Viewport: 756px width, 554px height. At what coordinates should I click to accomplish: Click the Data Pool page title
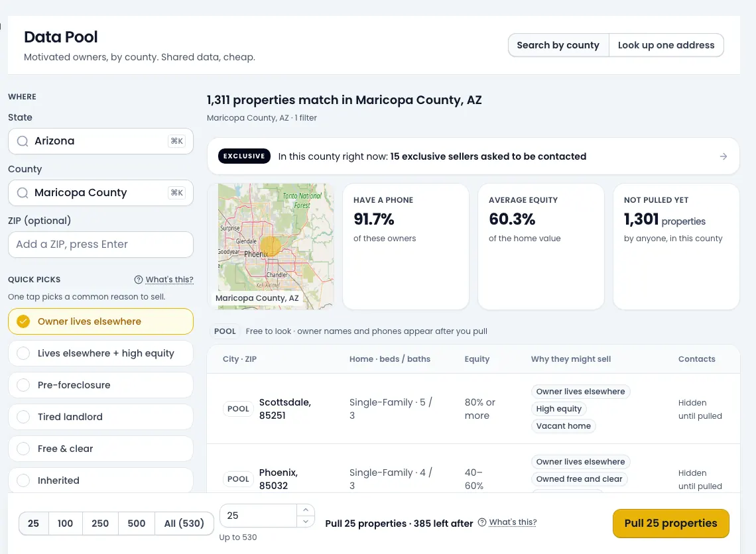pos(61,36)
